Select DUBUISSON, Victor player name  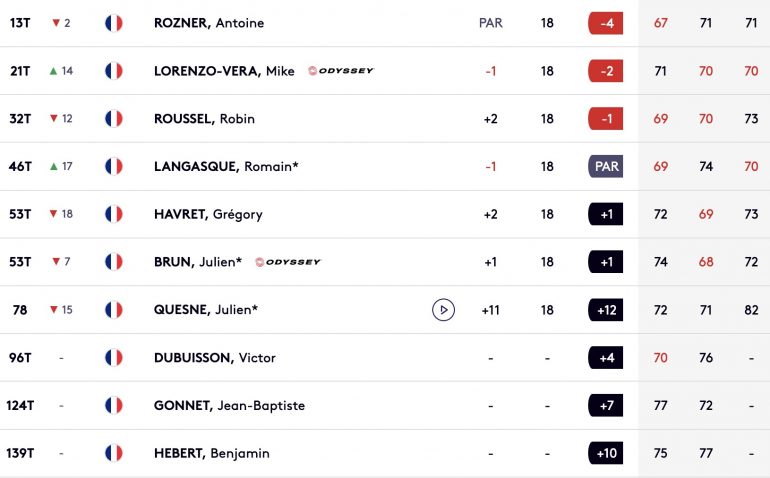215,358
